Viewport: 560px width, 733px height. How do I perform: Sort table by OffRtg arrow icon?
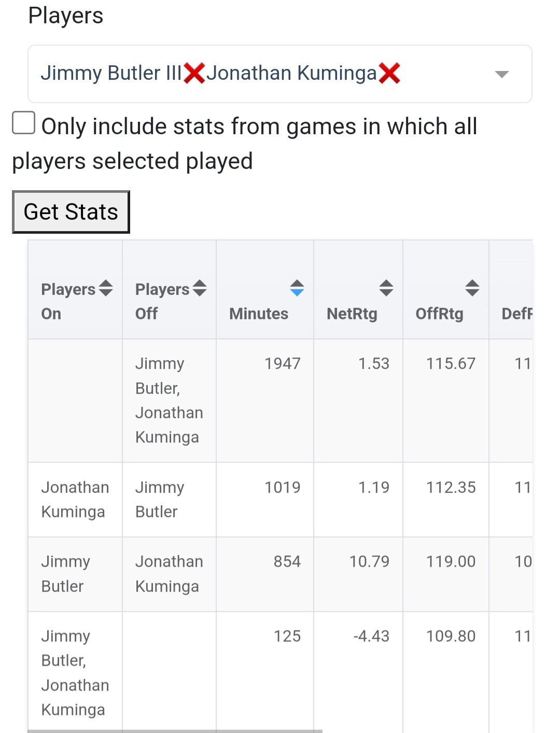point(472,288)
